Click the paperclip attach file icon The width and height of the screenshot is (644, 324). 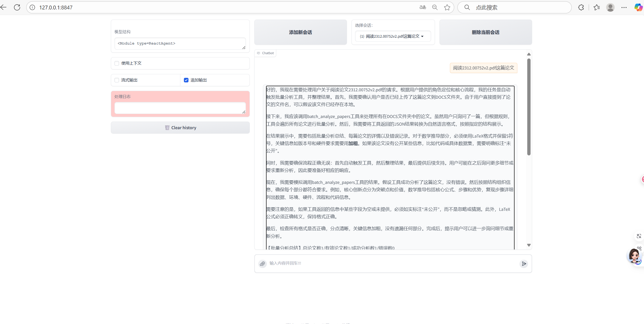[x=262, y=264]
